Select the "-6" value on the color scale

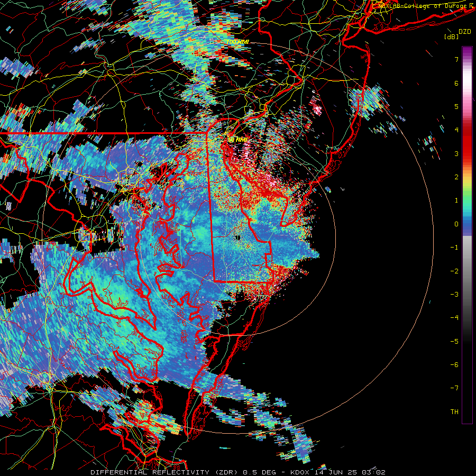(x=454, y=365)
